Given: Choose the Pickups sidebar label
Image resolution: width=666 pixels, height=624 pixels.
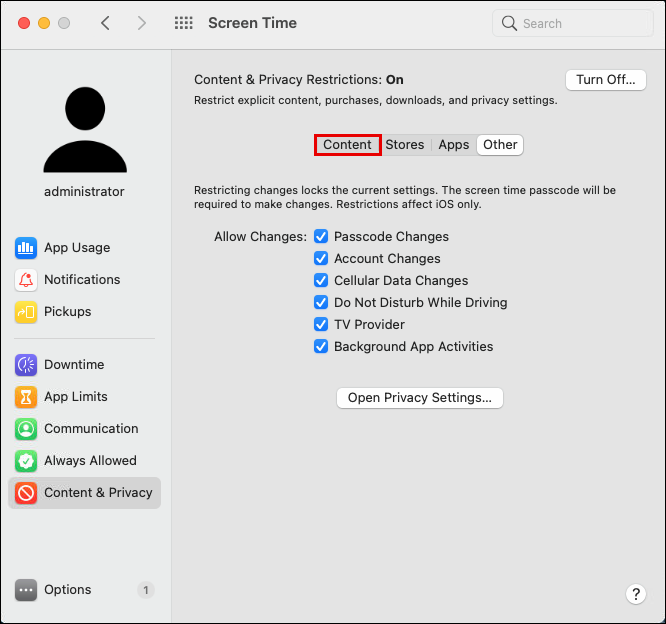Looking at the screenshot, I should click(x=68, y=312).
